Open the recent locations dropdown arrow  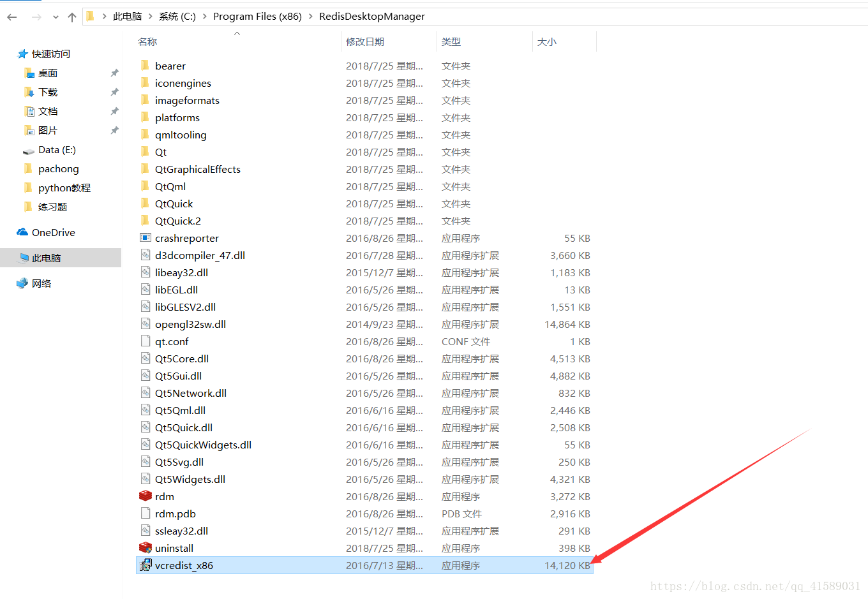tap(56, 17)
